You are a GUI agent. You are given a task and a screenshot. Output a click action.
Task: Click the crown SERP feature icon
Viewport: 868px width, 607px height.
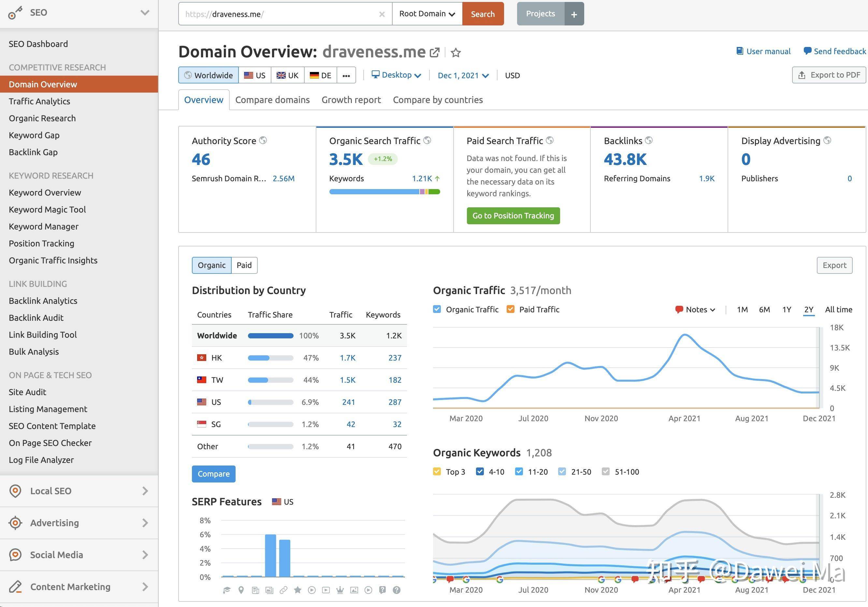coord(340,590)
